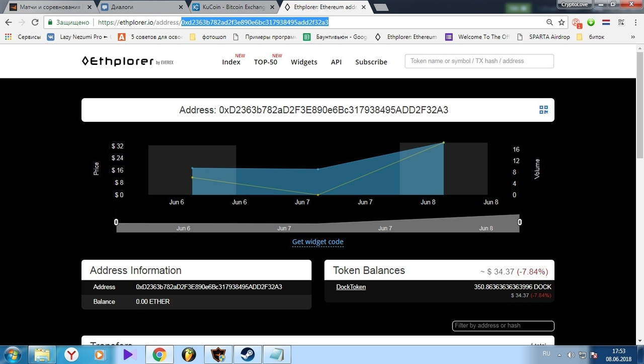Open the SPARTA Airdrop bookmark
Screen dimensions: 644x364
pyautogui.click(x=543, y=37)
